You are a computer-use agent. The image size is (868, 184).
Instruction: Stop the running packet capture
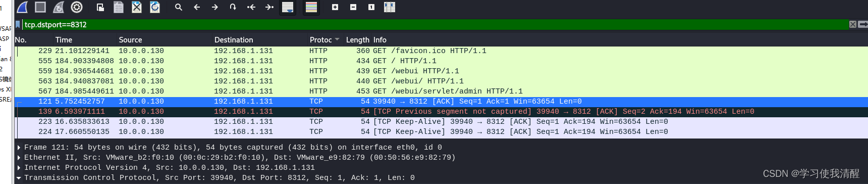tap(40, 7)
